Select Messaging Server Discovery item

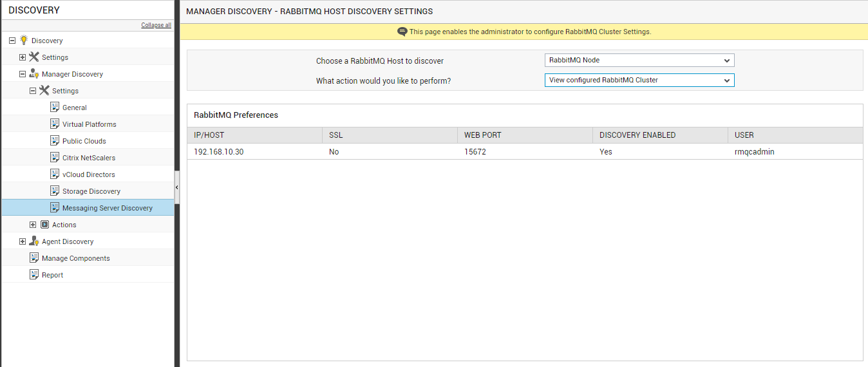click(x=108, y=208)
